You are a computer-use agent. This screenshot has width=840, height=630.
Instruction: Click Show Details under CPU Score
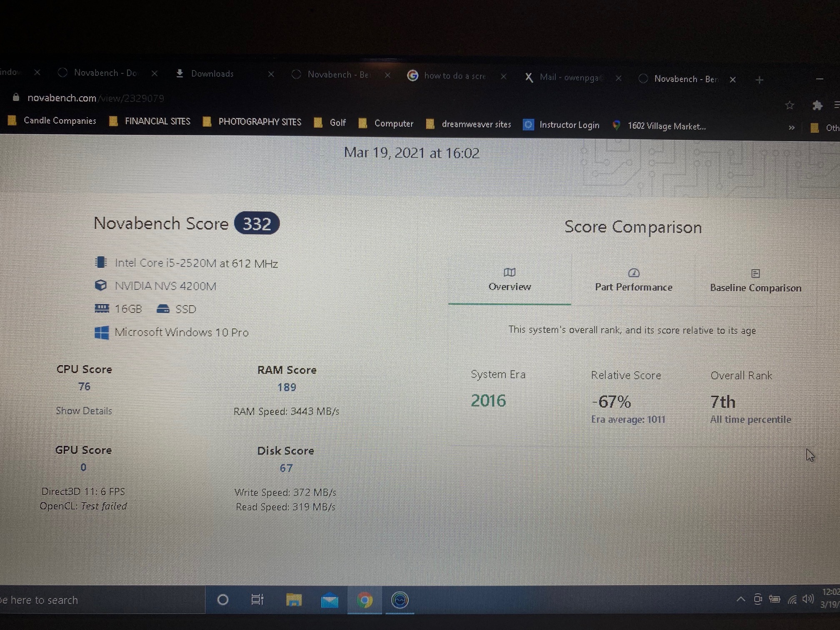(84, 410)
